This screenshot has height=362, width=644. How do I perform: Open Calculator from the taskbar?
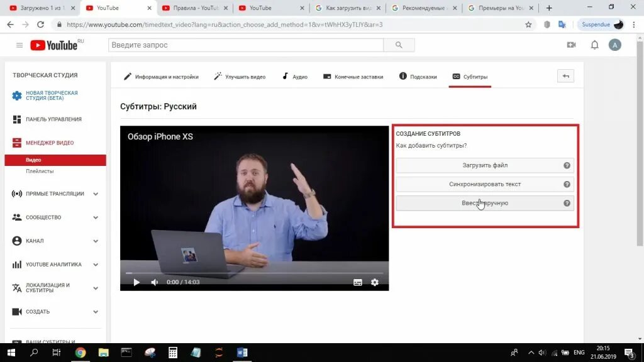[173, 353]
